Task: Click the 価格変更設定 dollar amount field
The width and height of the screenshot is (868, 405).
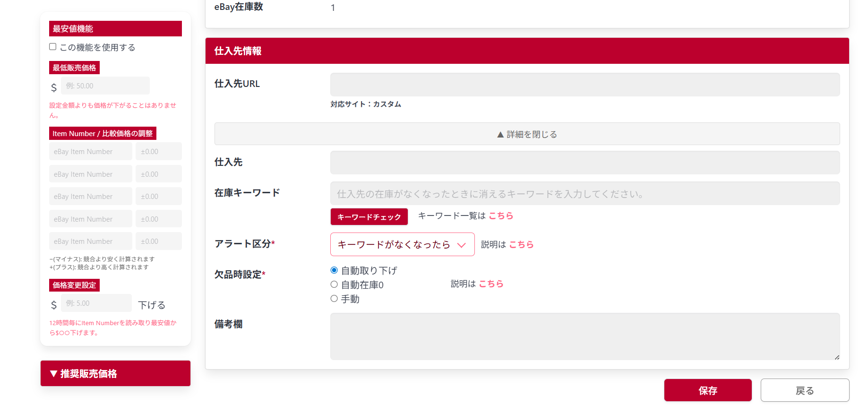Action: [96, 303]
